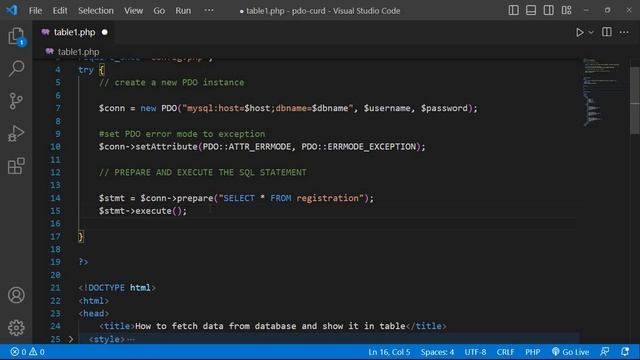Select the table1.php editor tab
Screen dimensions: 640x360
[75, 32]
